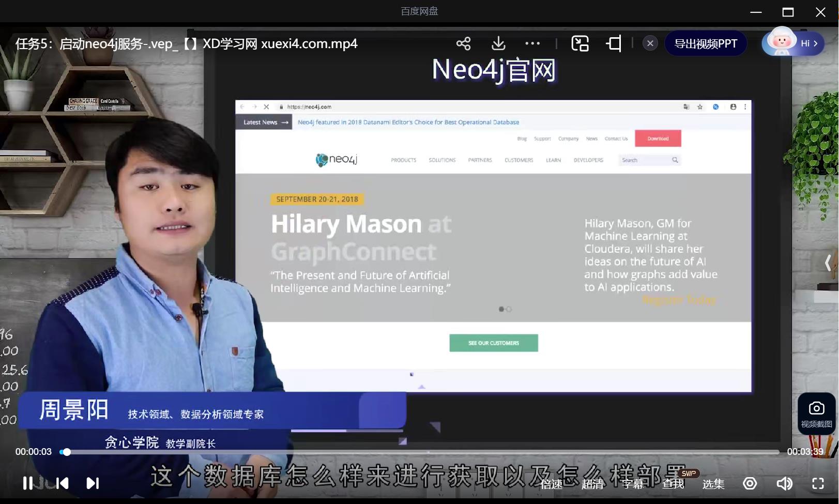The height and width of the screenshot is (504, 839).
Task: Click the share icon in top toolbar
Action: point(463,43)
